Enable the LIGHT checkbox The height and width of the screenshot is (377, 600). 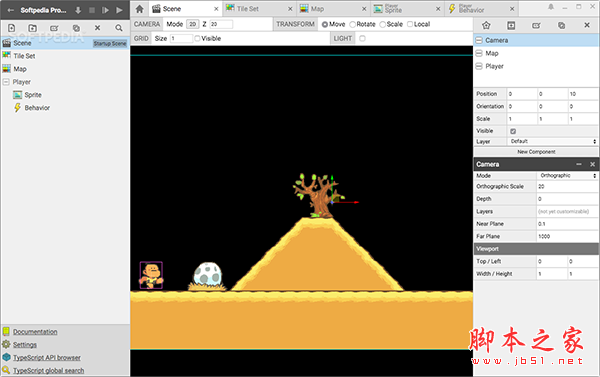(362, 38)
